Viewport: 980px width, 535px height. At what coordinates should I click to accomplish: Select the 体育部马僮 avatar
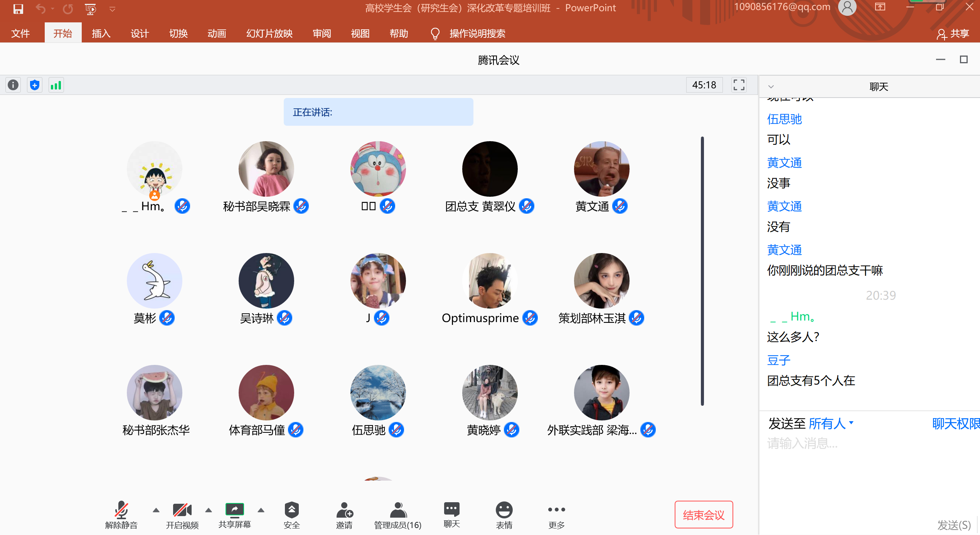[266, 393]
